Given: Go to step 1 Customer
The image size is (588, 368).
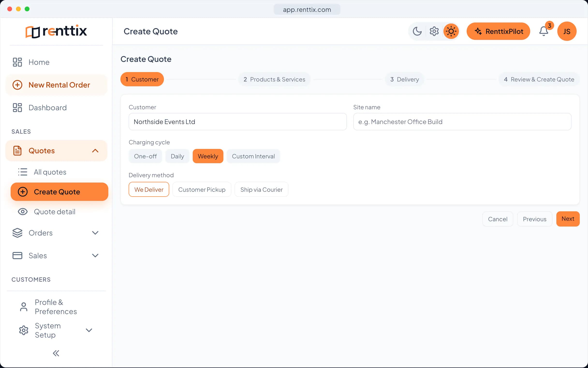Looking at the screenshot, I should 142,79.
